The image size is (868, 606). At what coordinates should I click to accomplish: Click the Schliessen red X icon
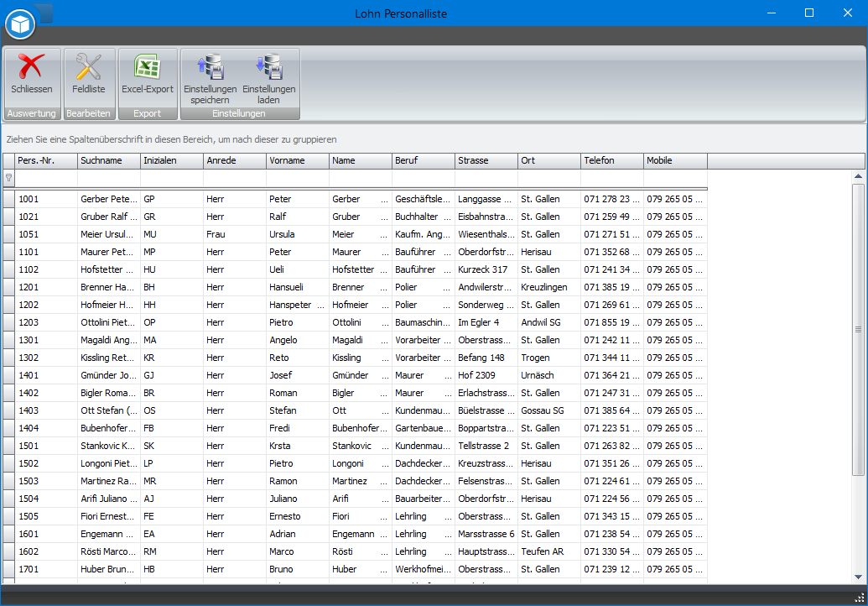(32, 67)
